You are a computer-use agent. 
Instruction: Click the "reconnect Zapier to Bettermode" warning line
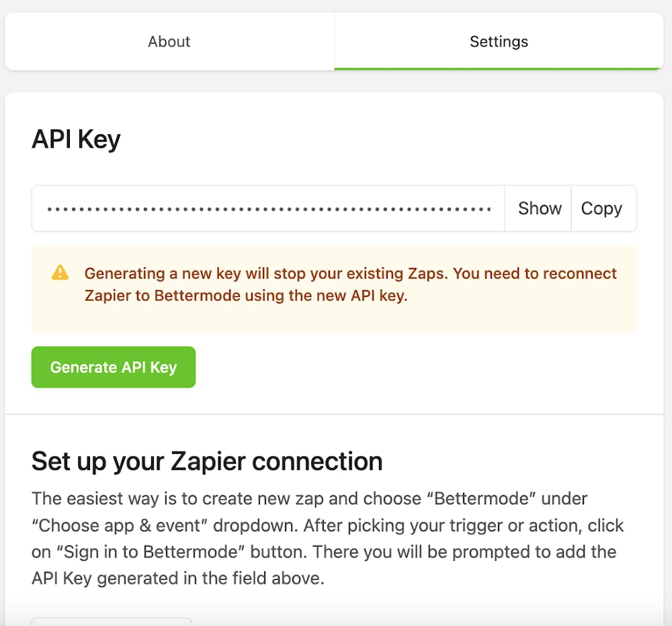[x=246, y=296]
